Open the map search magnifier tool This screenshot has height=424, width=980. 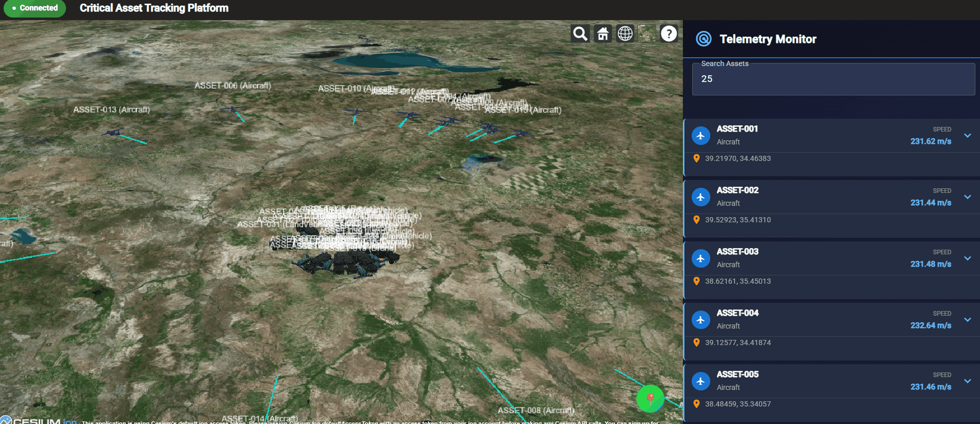(x=580, y=34)
